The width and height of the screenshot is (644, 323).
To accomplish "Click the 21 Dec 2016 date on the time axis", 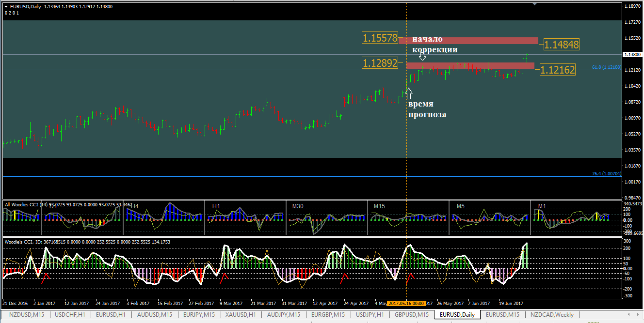I will pyautogui.click(x=15, y=304).
